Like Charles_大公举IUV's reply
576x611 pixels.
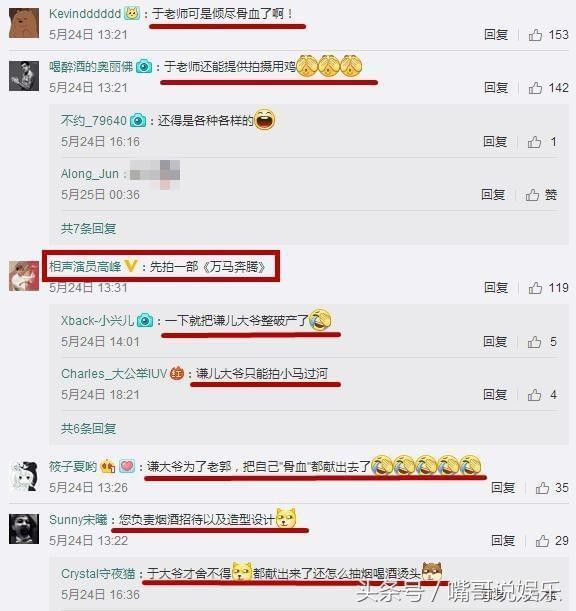[x=534, y=395]
